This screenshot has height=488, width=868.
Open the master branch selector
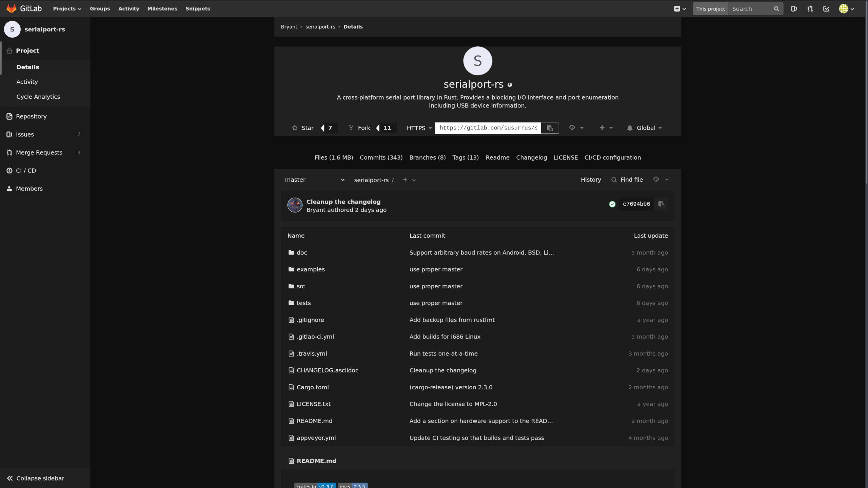314,180
